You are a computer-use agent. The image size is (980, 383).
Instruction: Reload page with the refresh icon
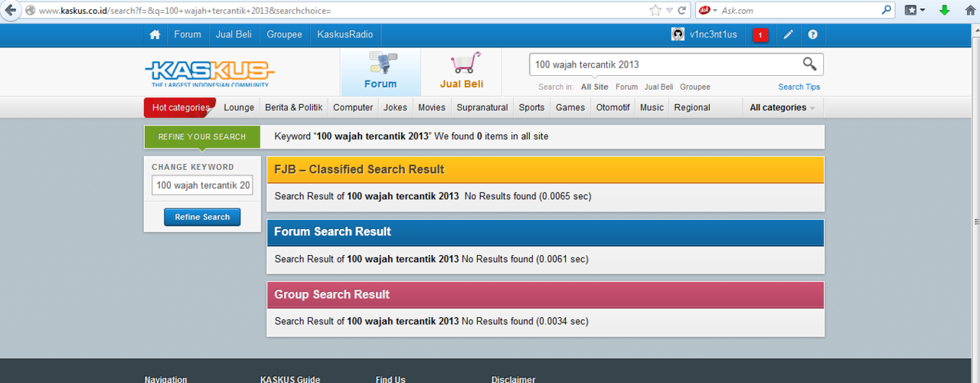(x=682, y=10)
